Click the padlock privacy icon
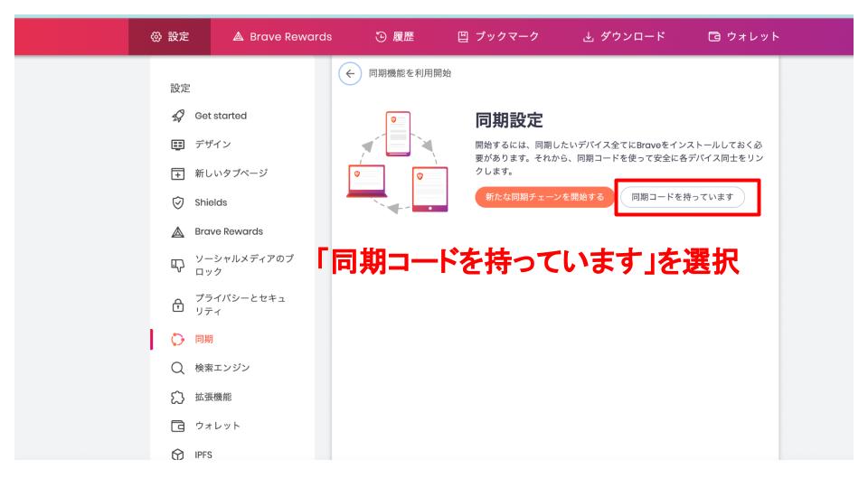Screen dimensions: 868x488 coord(178,305)
